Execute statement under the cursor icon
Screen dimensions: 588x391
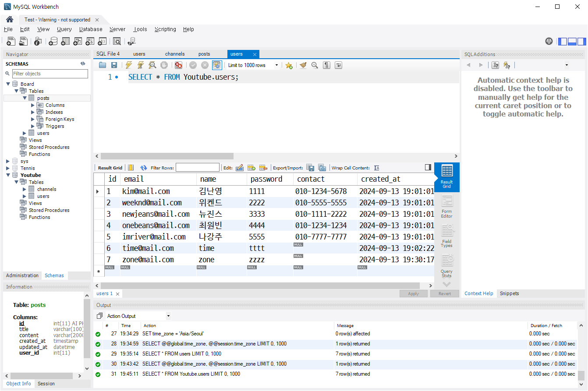coord(141,65)
